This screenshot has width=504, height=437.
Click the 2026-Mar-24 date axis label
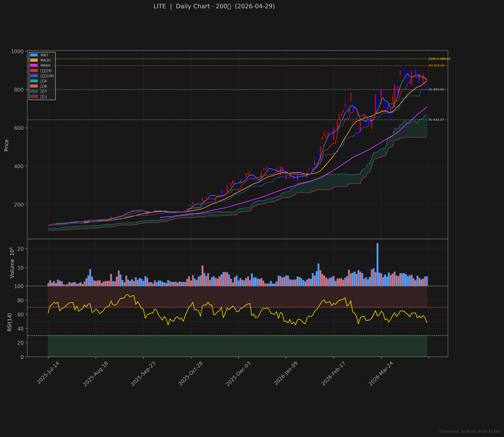[381, 374]
